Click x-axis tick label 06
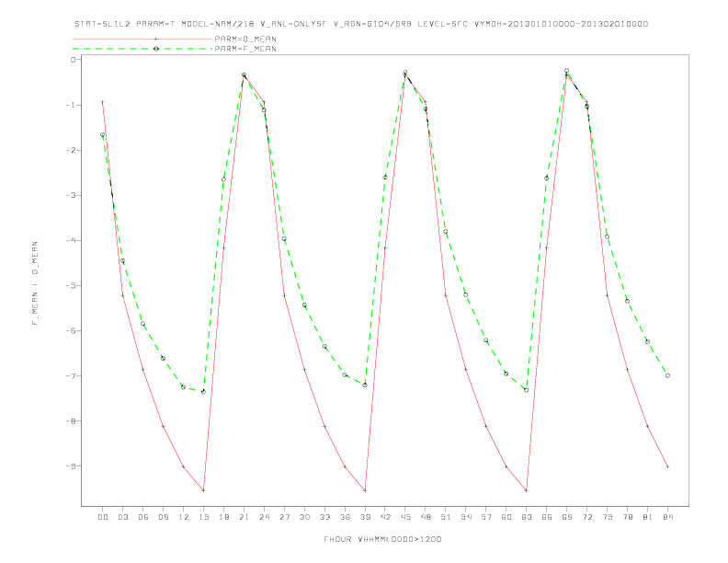The width and height of the screenshot is (728, 563). pos(143,517)
